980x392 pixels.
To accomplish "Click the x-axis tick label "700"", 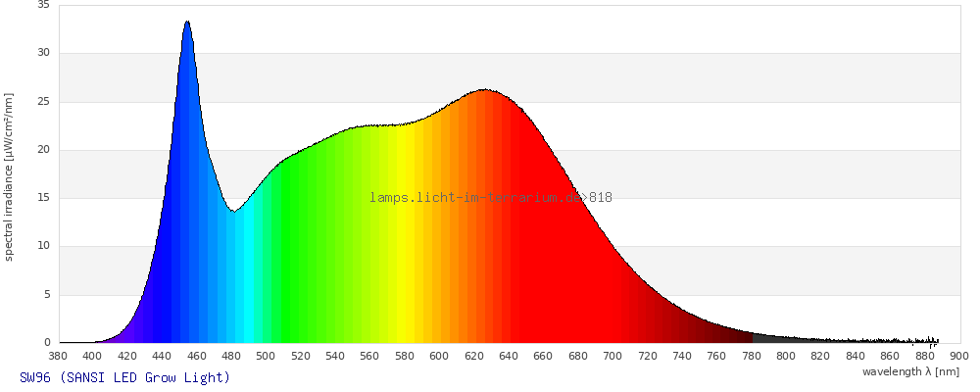I will coord(612,357).
